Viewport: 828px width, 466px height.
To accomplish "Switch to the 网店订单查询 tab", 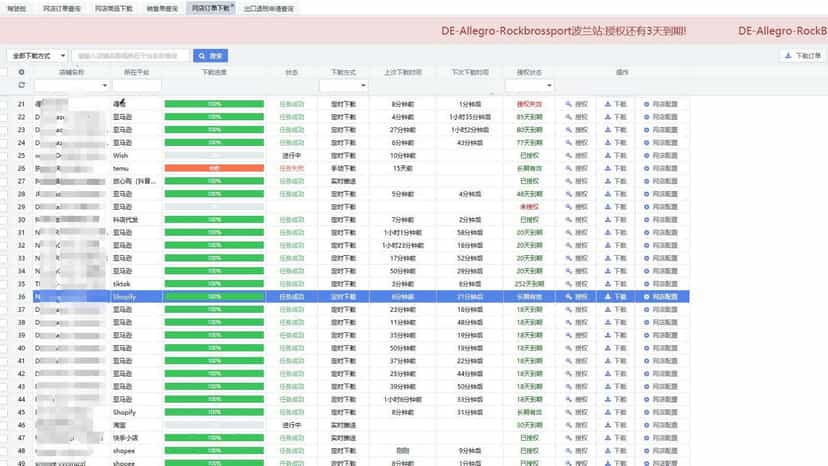I will coord(62,8).
